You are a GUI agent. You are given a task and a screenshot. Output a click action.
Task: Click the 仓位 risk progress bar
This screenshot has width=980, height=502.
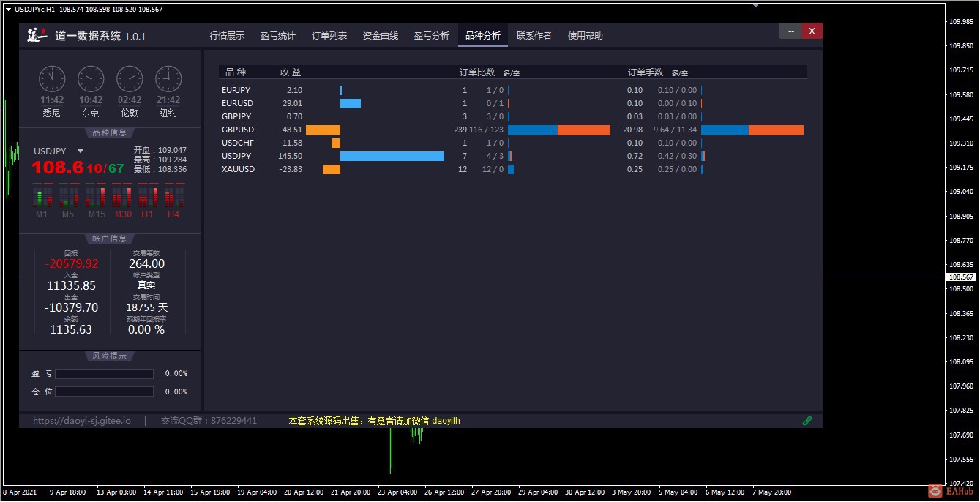[104, 392]
